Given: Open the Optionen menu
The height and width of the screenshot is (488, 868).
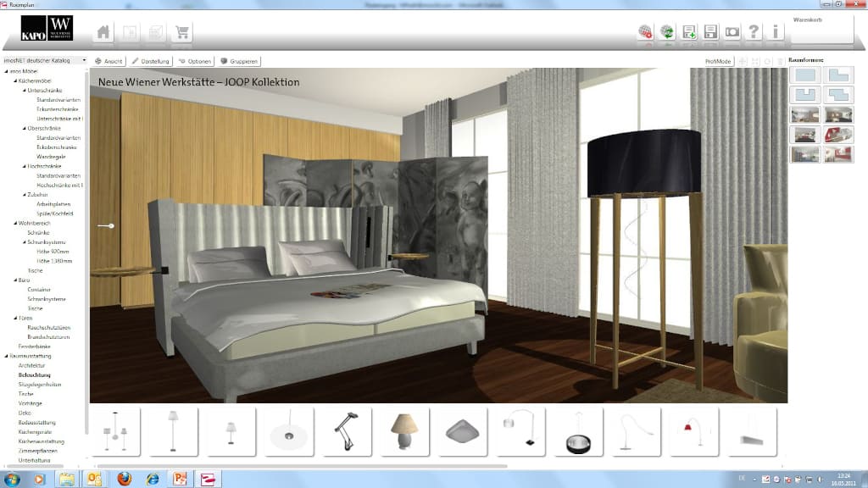Looking at the screenshot, I should pyautogui.click(x=194, y=61).
